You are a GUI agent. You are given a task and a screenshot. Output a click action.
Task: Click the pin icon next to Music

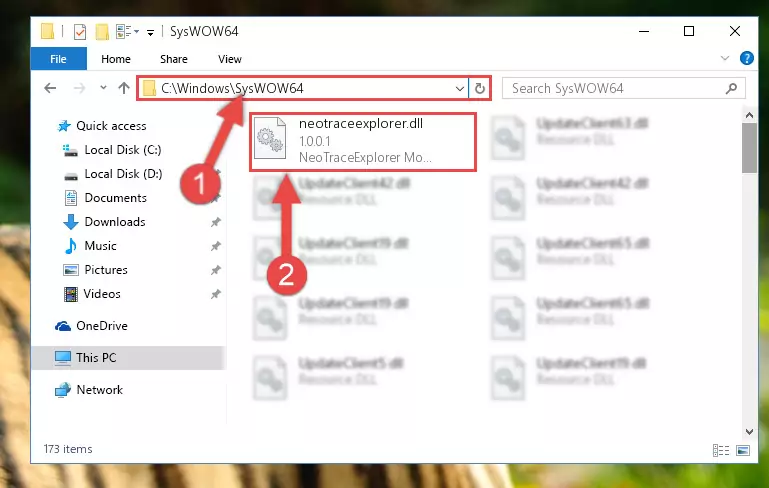coord(215,246)
